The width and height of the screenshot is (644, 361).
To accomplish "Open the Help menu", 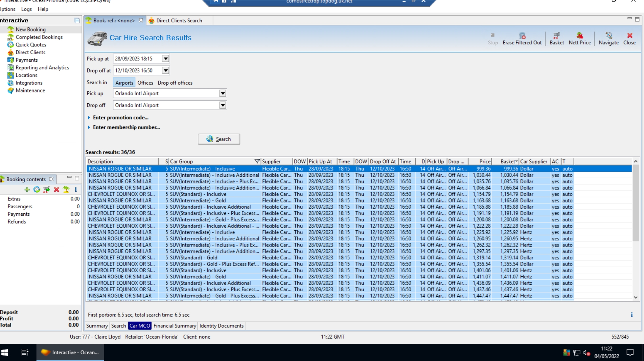I will (43, 9).
